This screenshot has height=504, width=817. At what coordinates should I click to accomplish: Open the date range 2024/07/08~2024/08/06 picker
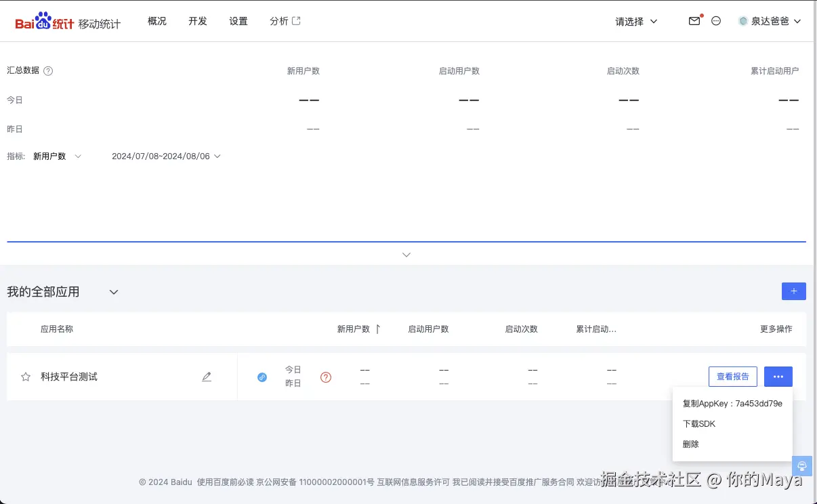(x=167, y=156)
